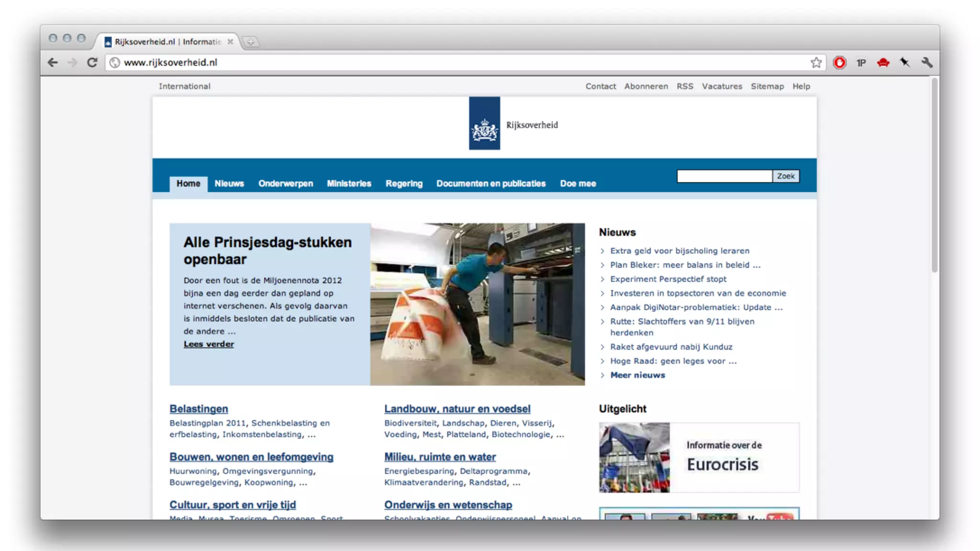Click the pin extension icon

[904, 63]
